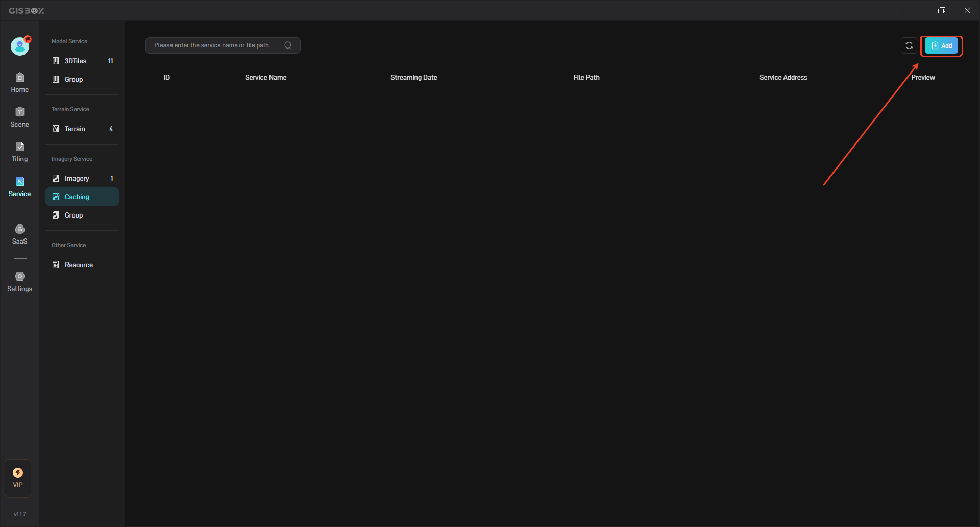The height and width of the screenshot is (527, 980).
Task: Open Group under Imagery Service
Action: point(82,215)
